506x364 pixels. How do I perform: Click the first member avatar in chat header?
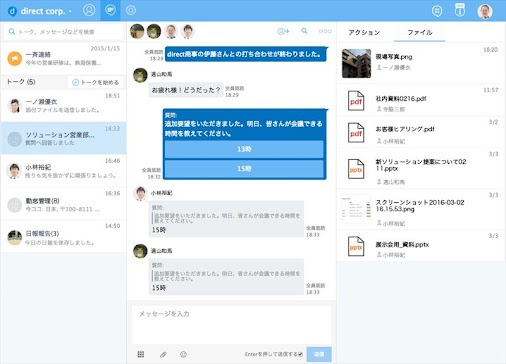pyautogui.click(x=137, y=31)
